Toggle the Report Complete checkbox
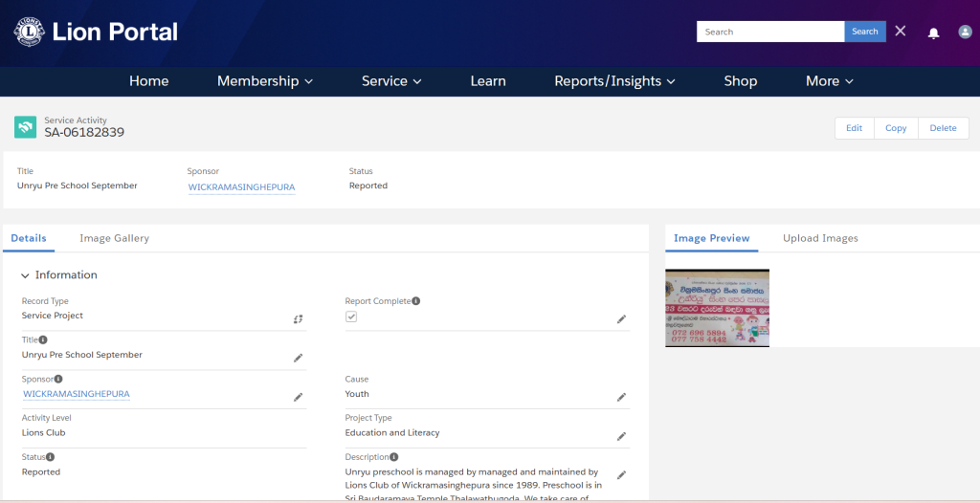Viewport: 980px width, 503px height. point(351,317)
